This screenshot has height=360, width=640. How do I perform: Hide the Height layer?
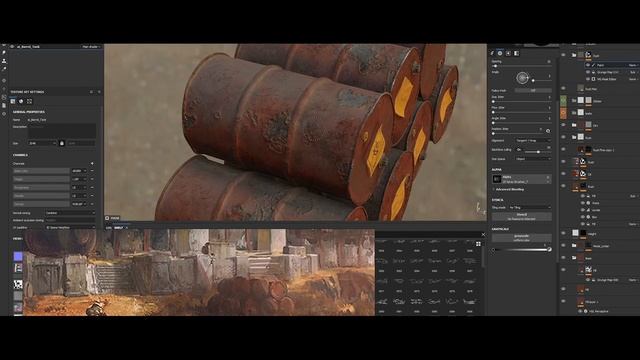pos(563,233)
